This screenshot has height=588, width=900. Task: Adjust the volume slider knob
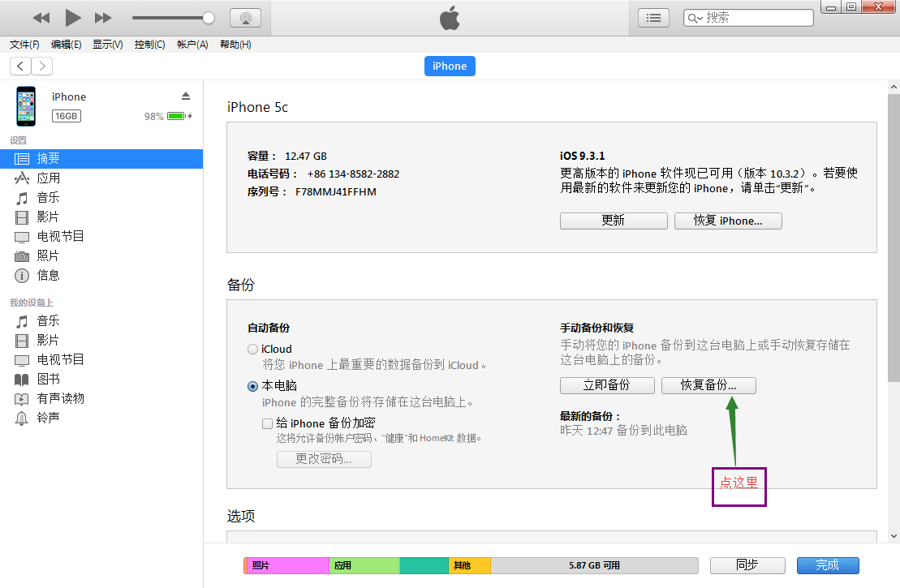click(x=209, y=18)
